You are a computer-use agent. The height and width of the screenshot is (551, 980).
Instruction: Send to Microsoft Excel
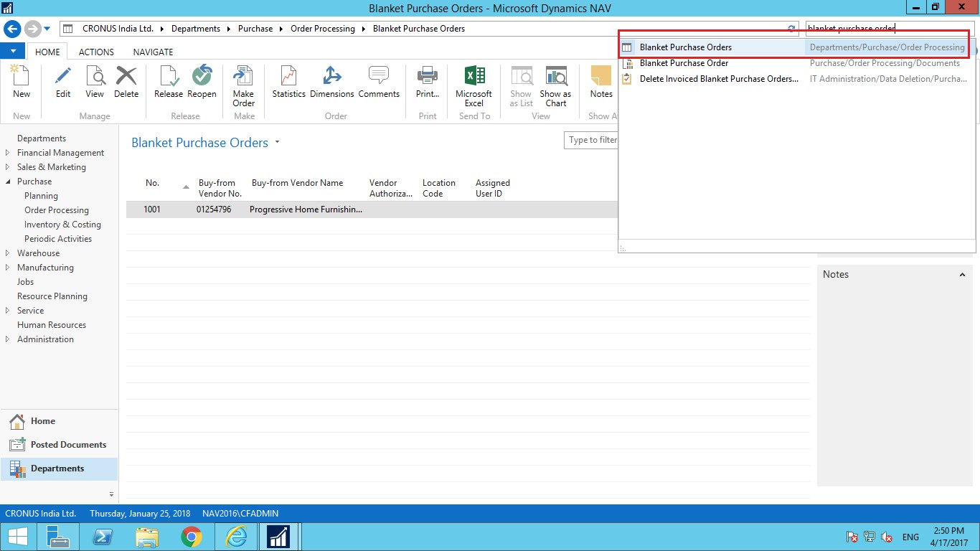pyautogui.click(x=473, y=86)
